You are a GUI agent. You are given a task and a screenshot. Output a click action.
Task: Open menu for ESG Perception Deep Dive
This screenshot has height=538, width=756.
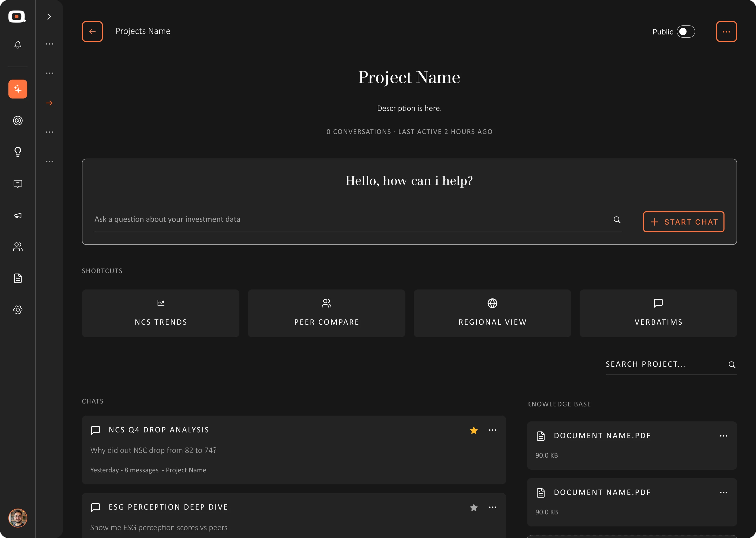click(492, 507)
